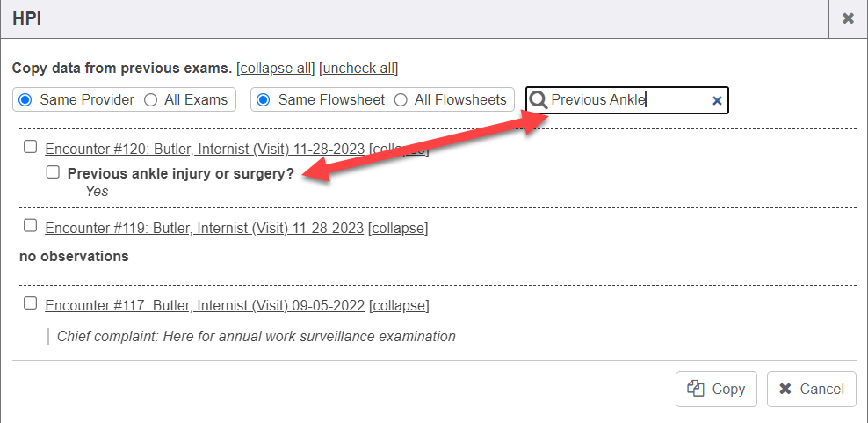Screen dimensions: 868x423
Task: Clear the search field using the x icon
Action: point(717,100)
